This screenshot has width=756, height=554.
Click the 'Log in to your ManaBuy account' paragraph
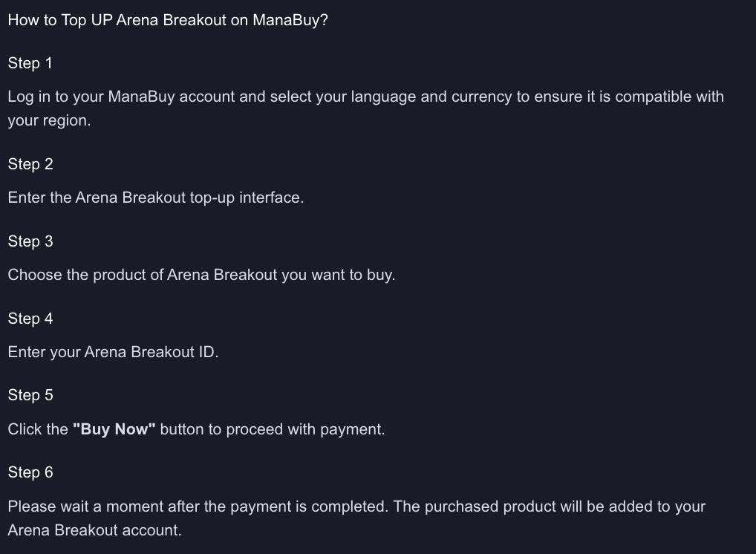coord(365,108)
